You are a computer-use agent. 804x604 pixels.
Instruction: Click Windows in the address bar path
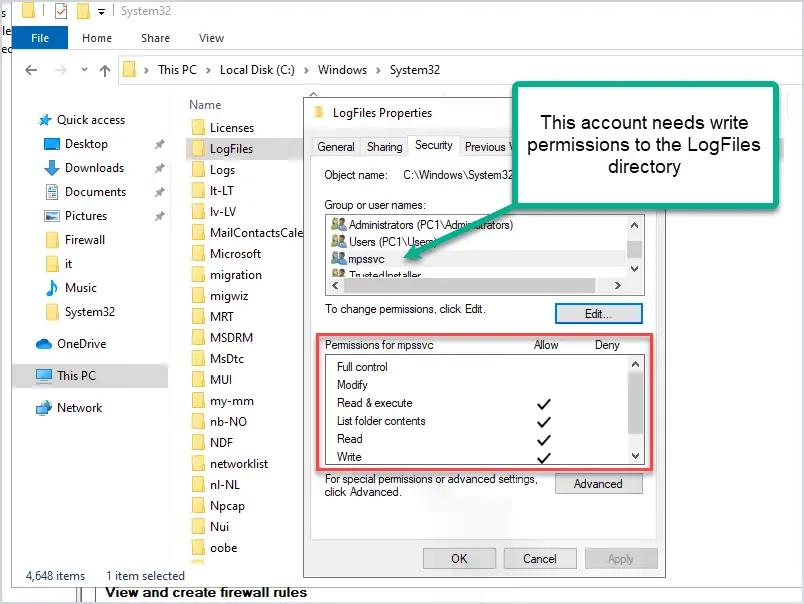tap(342, 70)
